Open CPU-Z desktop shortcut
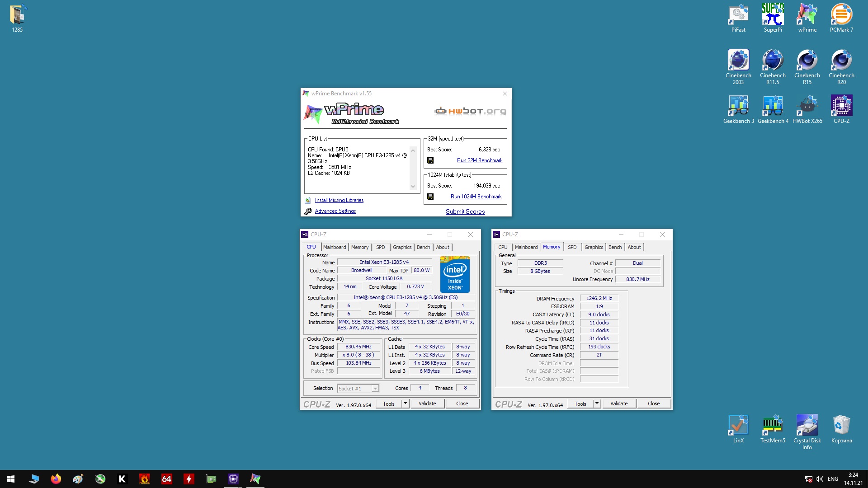868x488 pixels. [x=841, y=109]
